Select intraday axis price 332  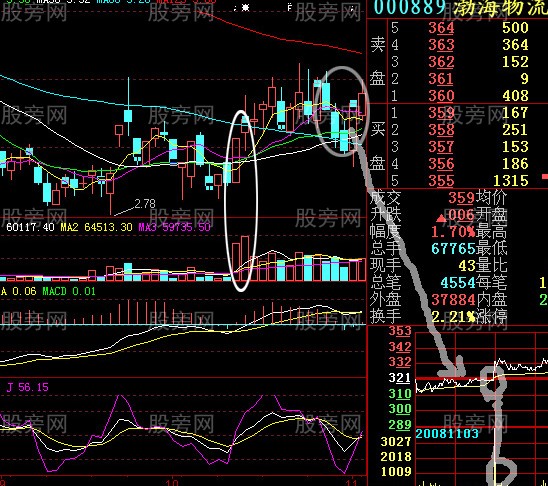pos(400,362)
